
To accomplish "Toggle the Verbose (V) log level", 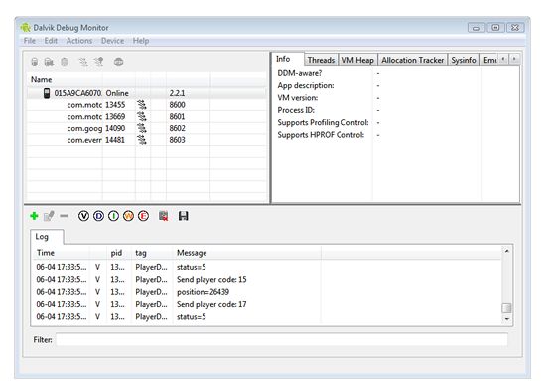I will (83, 216).
